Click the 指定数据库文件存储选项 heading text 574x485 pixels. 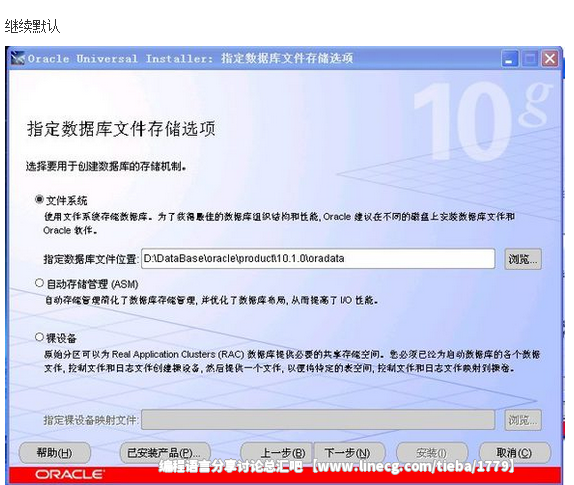(121, 129)
